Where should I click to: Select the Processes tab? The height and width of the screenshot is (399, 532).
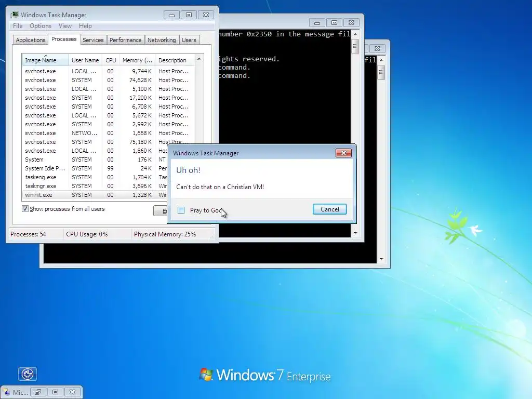tap(64, 39)
